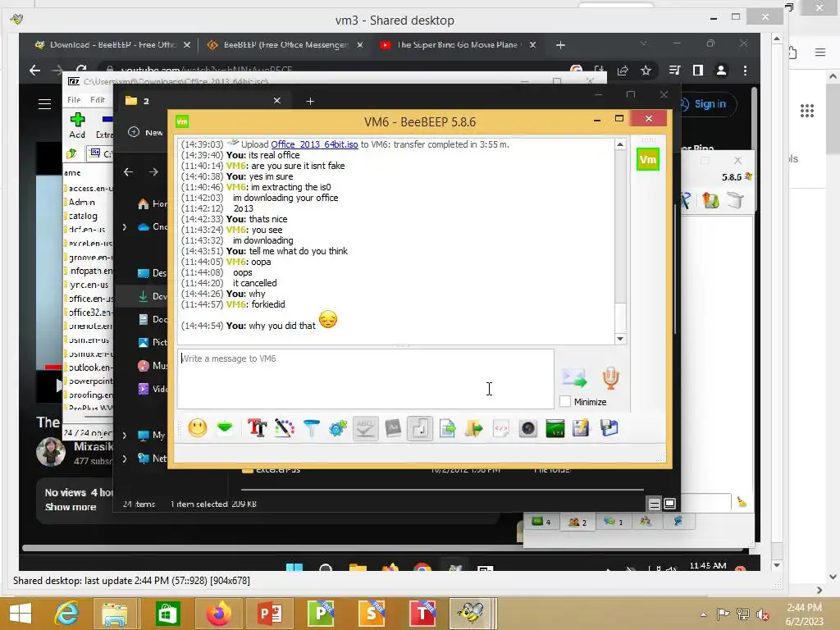This screenshot has height=630, width=840.
Task: Click the orange-green arrows icon in BeeBEEP main
Action: pyautogui.click(x=710, y=200)
